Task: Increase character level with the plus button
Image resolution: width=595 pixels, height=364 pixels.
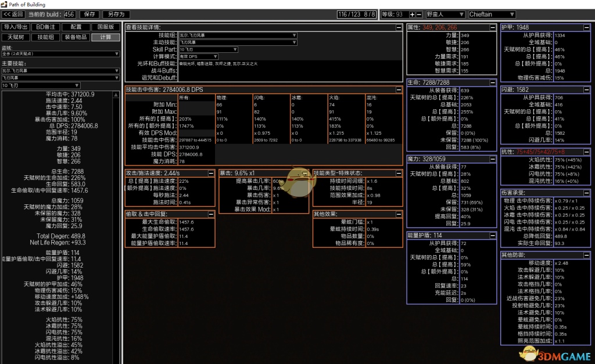Action: click(x=412, y=15)
